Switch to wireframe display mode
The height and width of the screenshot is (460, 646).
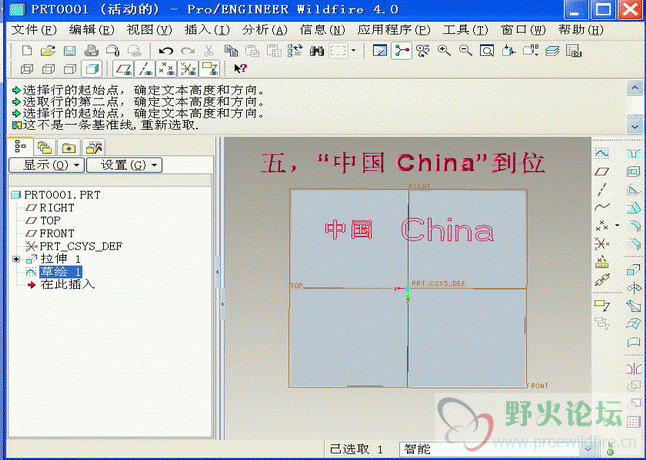tap(27, 68)
